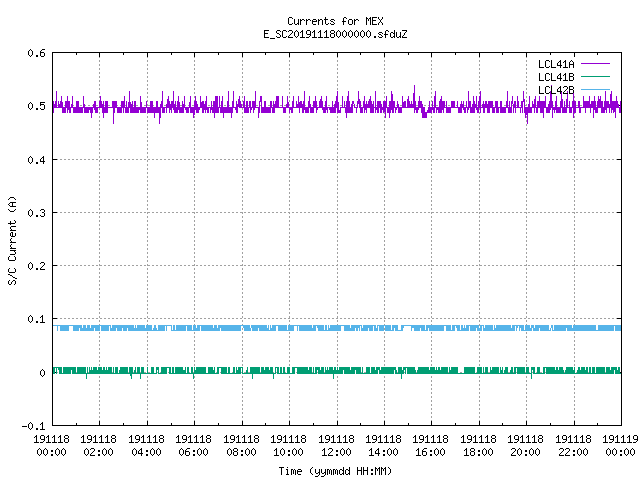Click the y-axis tick value 0.5
Image resolution: width=640 pixels, height=480 pixels.
36,106
